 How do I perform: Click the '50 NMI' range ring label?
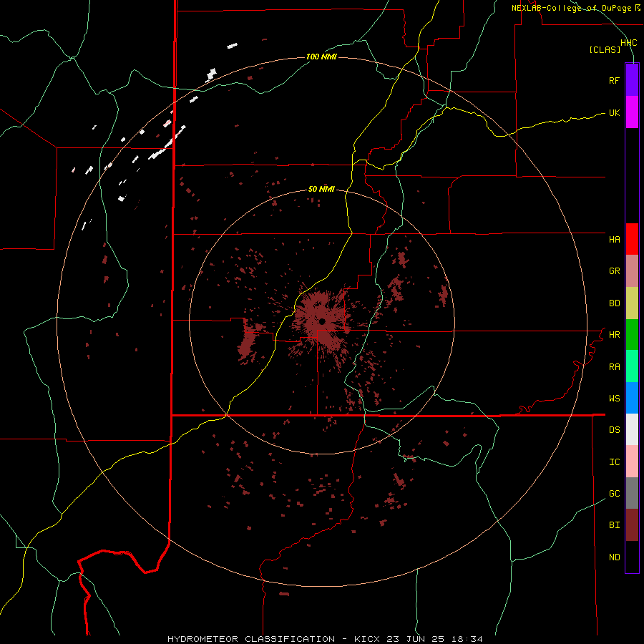321,190
